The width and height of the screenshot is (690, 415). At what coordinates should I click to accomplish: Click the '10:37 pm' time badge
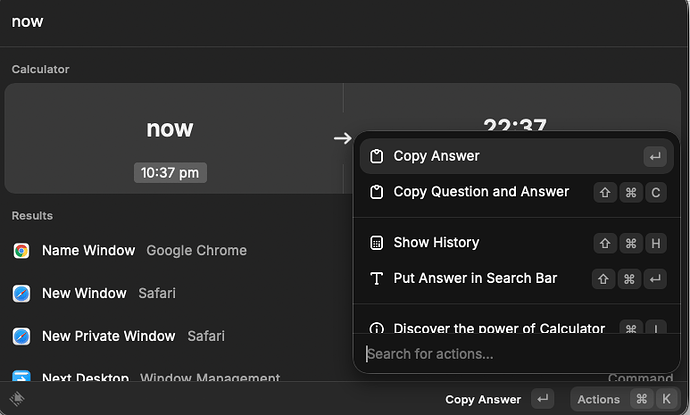pos(170,173)
